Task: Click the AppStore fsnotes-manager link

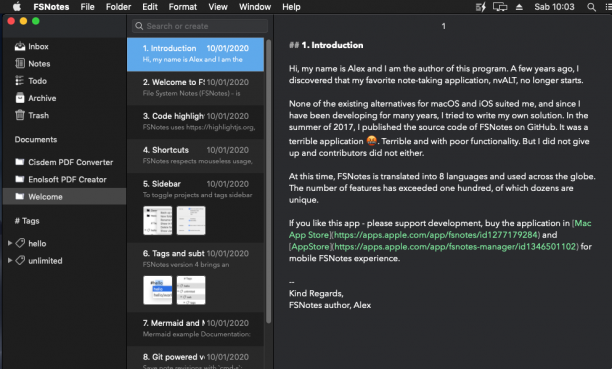Action: coord(434,246)
